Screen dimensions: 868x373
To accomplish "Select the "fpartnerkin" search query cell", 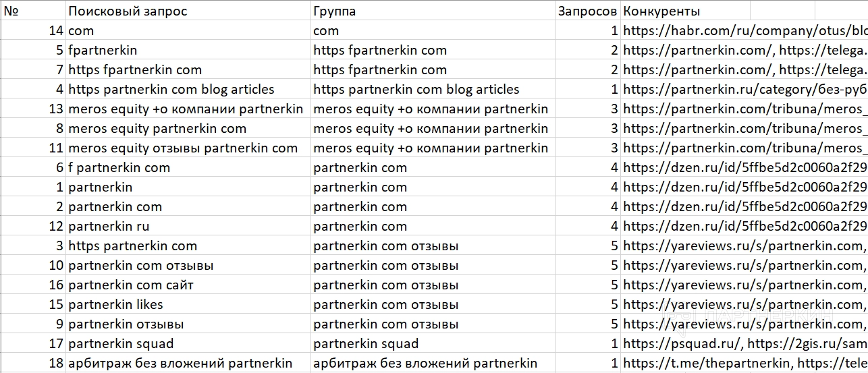I will coord(103,50).
